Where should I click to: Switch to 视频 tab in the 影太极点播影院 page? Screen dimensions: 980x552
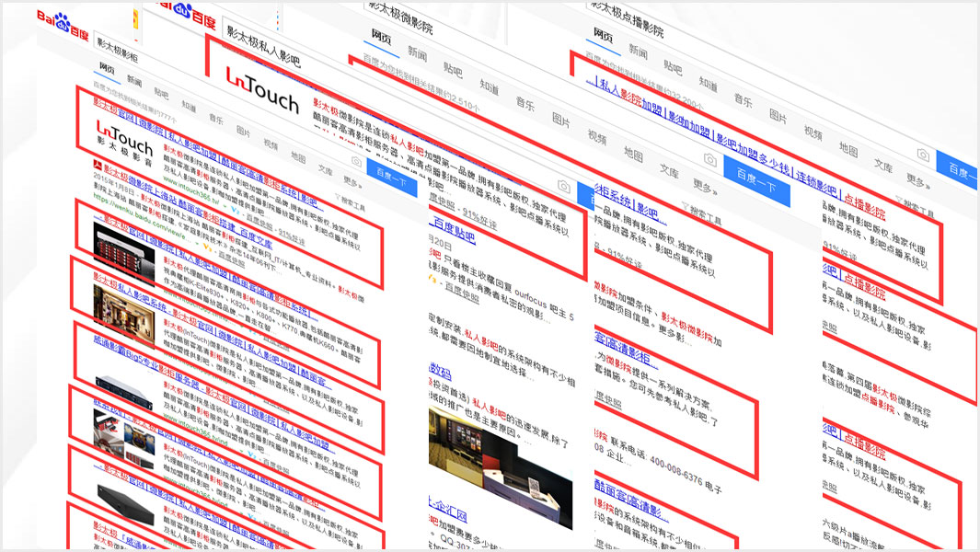point(813,132)
